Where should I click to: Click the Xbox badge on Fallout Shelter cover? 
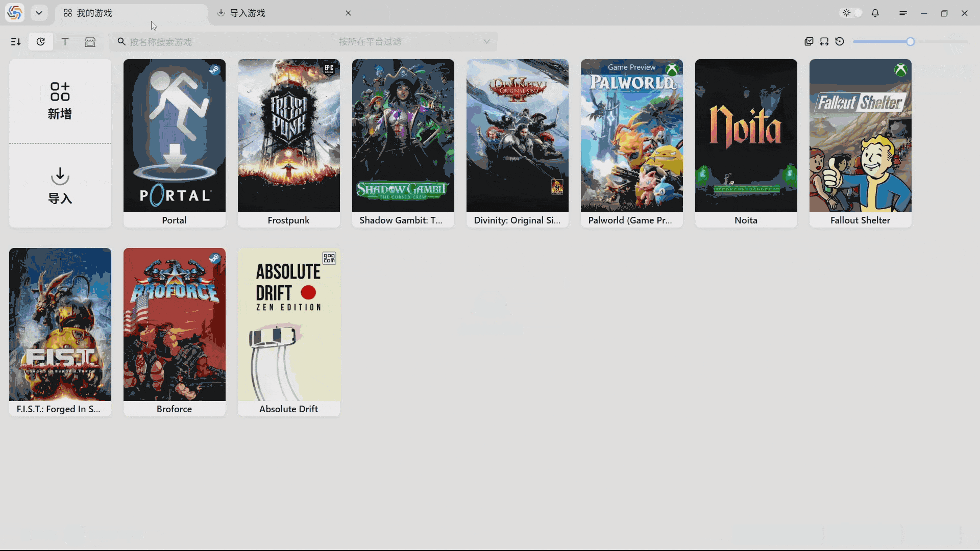(901, 70)
